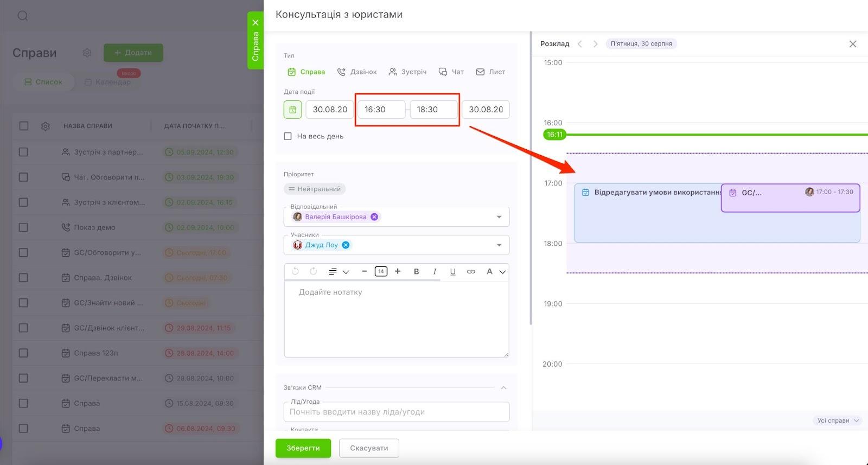Click the calendar icon under Дата події
Screen dimensions: 868x465
tap(292, 110)
